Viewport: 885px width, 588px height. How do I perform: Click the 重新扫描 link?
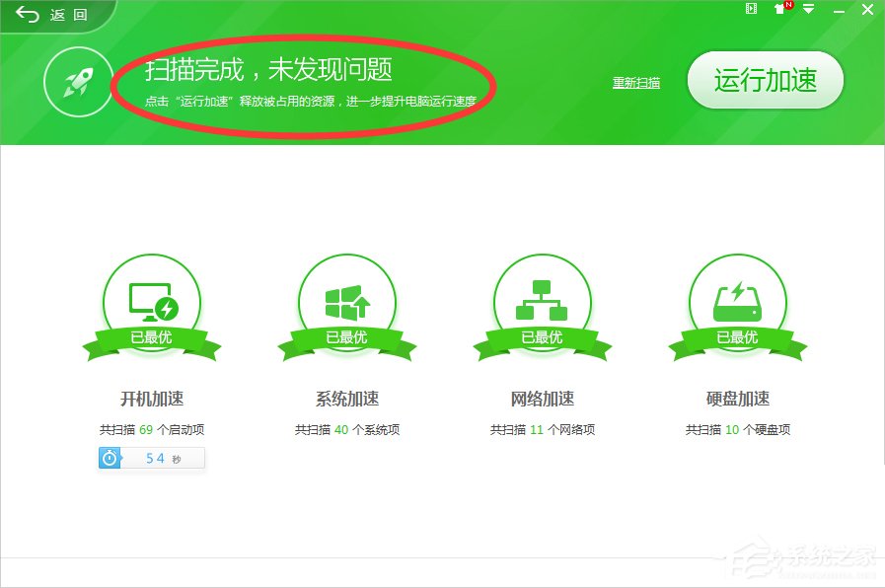[x=636, y=83]
